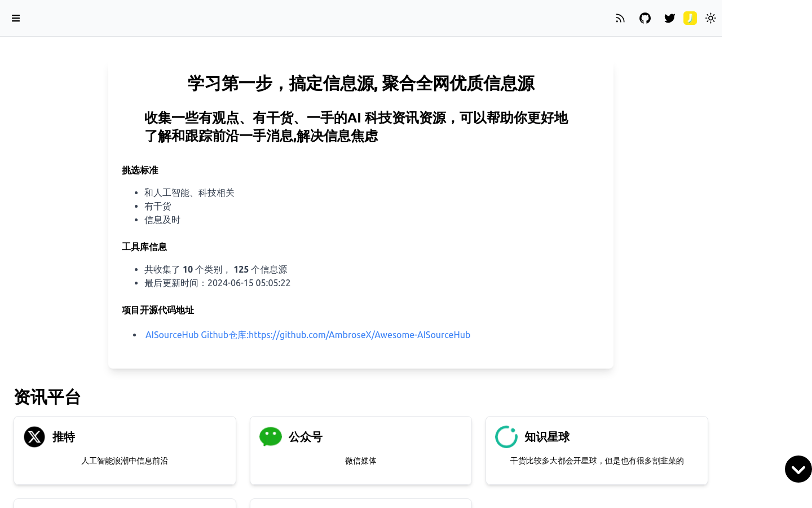Open the Twitter bird icon
The height and width of the screenshot is (508, 812).
(670, 18)
